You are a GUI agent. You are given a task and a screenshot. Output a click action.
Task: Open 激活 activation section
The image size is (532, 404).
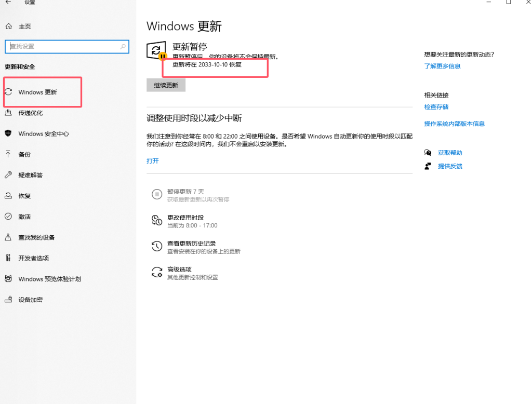pos(24,217)
